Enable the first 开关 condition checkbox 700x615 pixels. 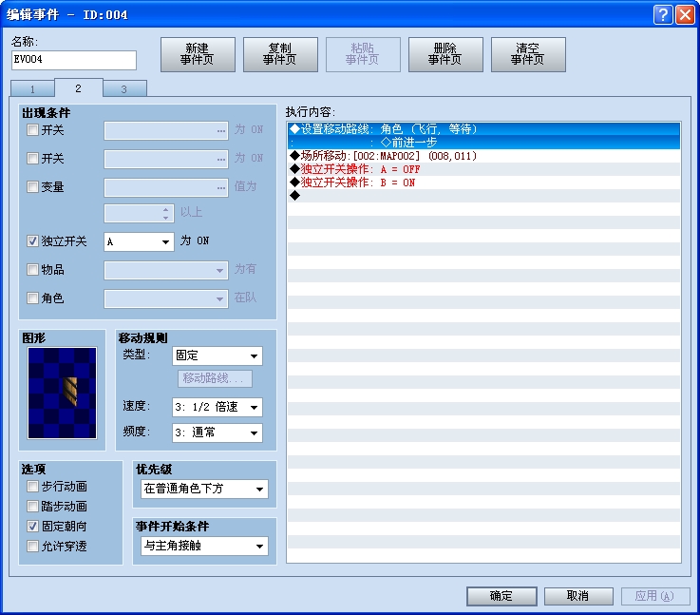33,130
